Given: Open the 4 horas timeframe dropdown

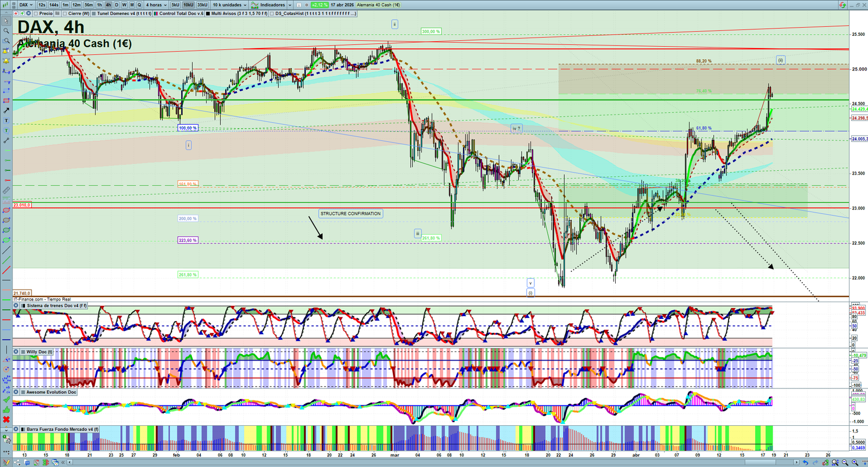Looking at the screenshot, I should click(x=156, y=5).
